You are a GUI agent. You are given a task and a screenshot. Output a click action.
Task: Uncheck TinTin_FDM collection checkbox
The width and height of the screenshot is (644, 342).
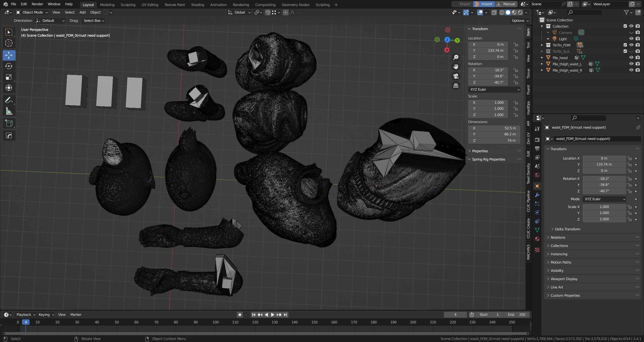pyautogui.click(x=625, y=45)
